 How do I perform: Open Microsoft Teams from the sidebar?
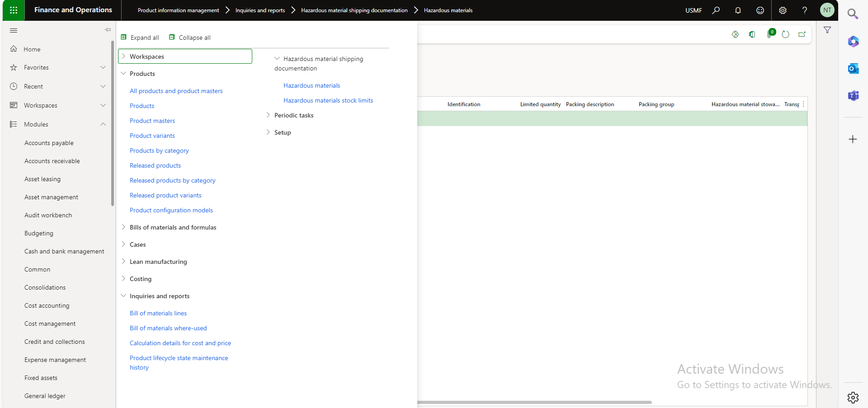click(x=853, y=96)
